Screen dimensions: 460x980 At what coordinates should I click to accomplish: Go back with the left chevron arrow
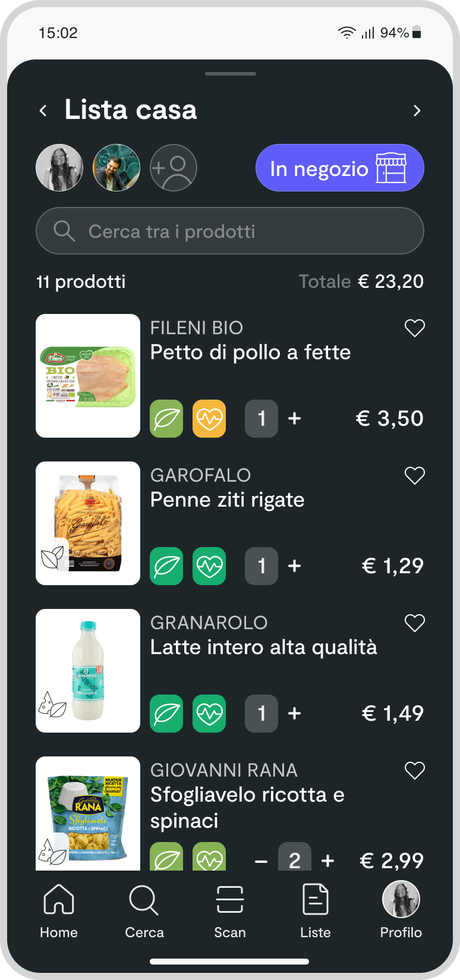[x=43, y=111]
